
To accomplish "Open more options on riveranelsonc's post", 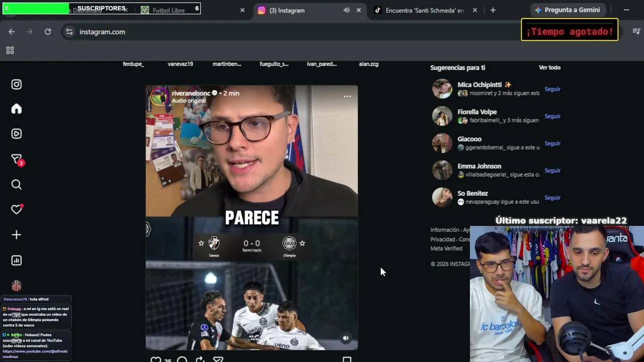I will point(348,97).
